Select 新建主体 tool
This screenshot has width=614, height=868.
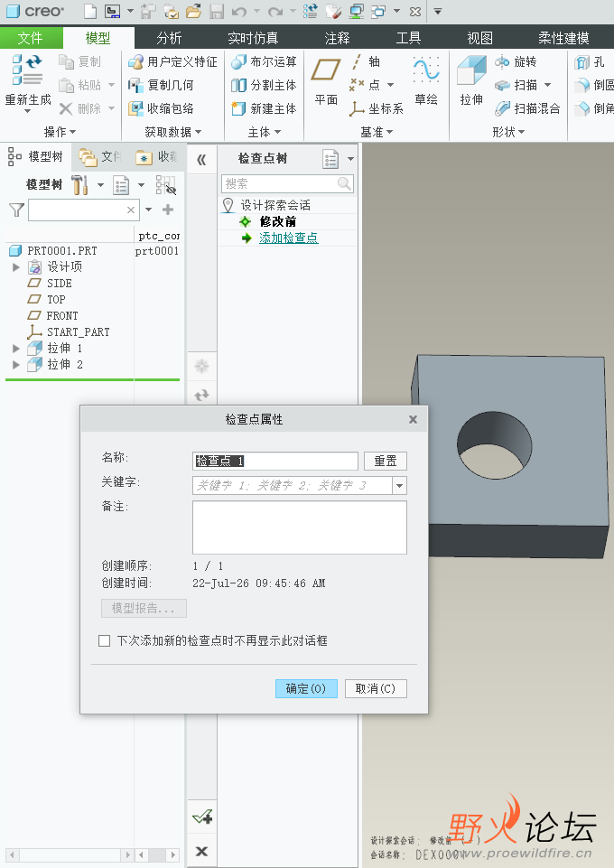264,108
